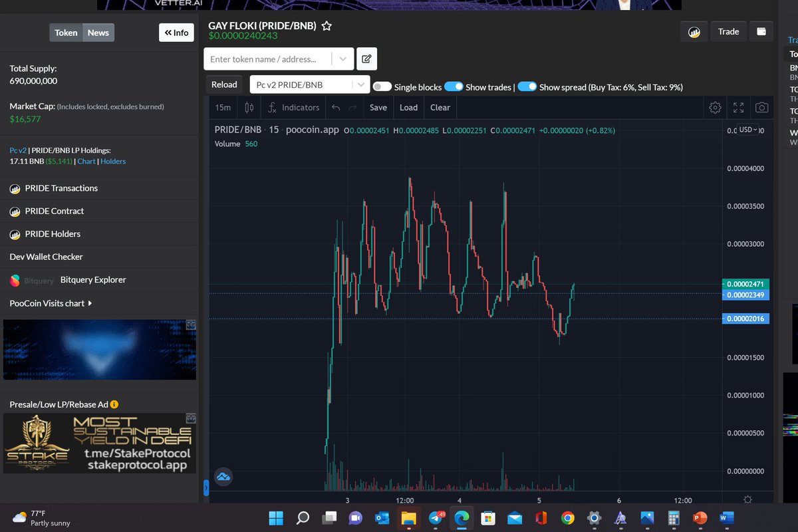Screen dimensions: 798x532
Task: Open the 15m timeframe selector
Action: (x=223, y=107)
